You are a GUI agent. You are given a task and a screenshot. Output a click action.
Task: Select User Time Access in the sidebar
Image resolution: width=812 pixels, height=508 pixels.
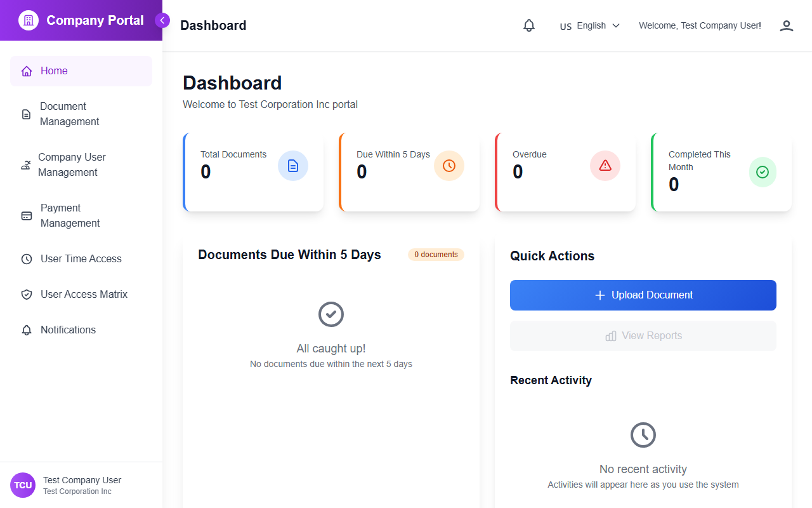coord(80,258)
